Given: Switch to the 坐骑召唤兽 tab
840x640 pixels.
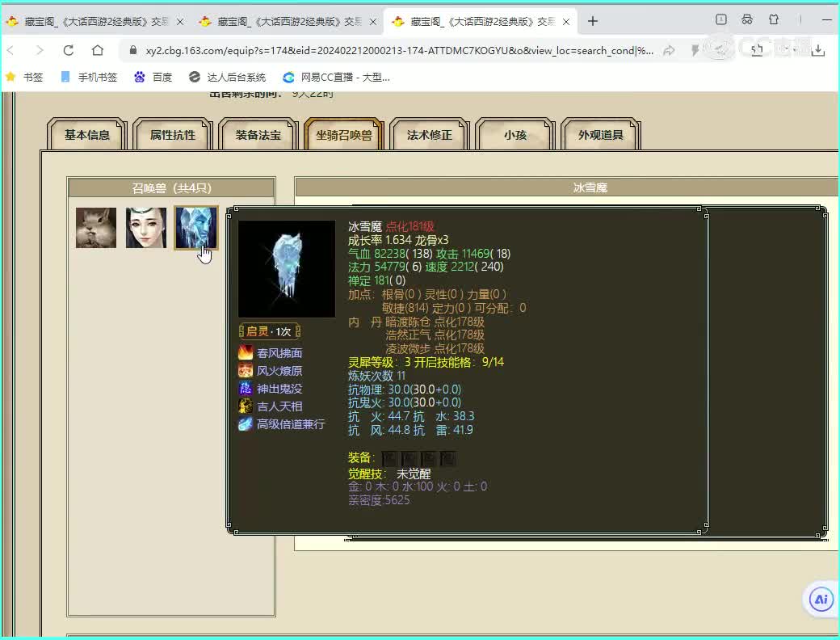Looking at the screenshot, I should click(x=344, y=134).
